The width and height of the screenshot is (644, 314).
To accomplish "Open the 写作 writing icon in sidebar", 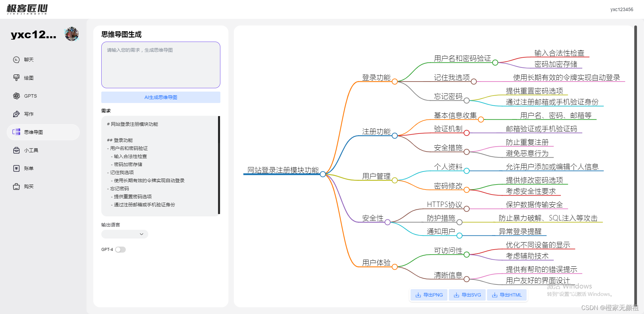I will pyautogui.click(x=16, y=114).
